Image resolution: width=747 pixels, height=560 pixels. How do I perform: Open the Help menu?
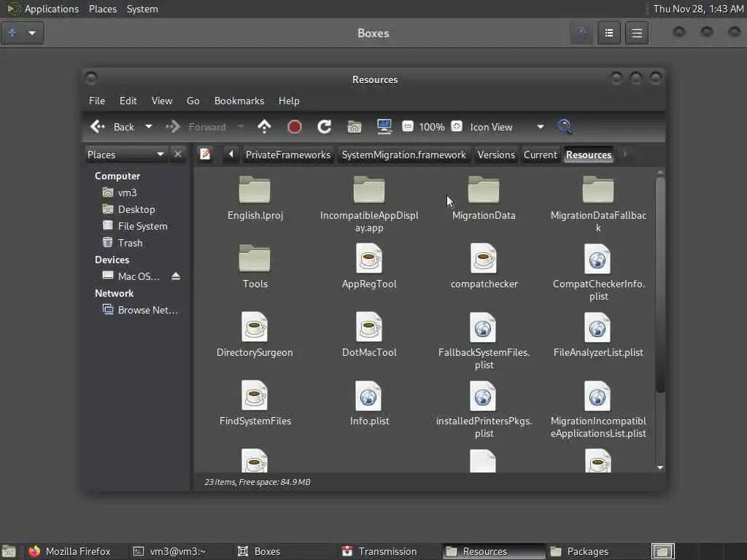click(x=289, y=101)
